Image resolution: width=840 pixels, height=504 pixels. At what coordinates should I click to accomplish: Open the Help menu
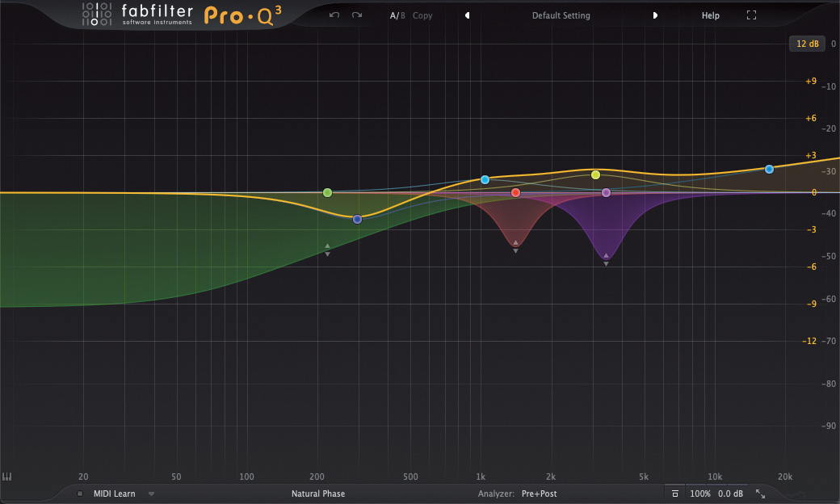coord(710,15)
